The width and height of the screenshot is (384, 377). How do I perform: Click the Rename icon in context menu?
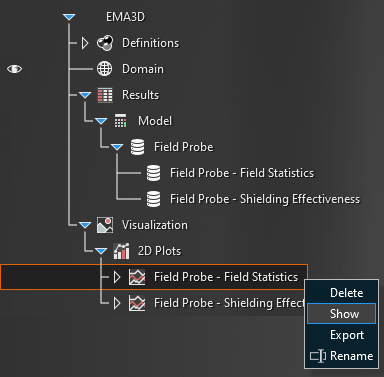pyautogui.click(x=318, y=356)
